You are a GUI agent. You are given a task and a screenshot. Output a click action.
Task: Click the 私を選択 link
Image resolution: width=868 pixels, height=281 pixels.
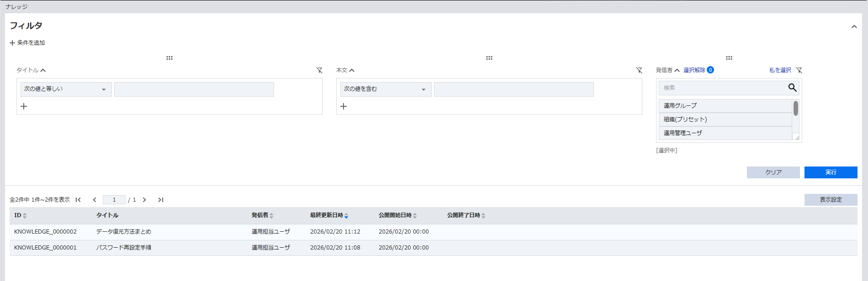[x=780, y=70]
